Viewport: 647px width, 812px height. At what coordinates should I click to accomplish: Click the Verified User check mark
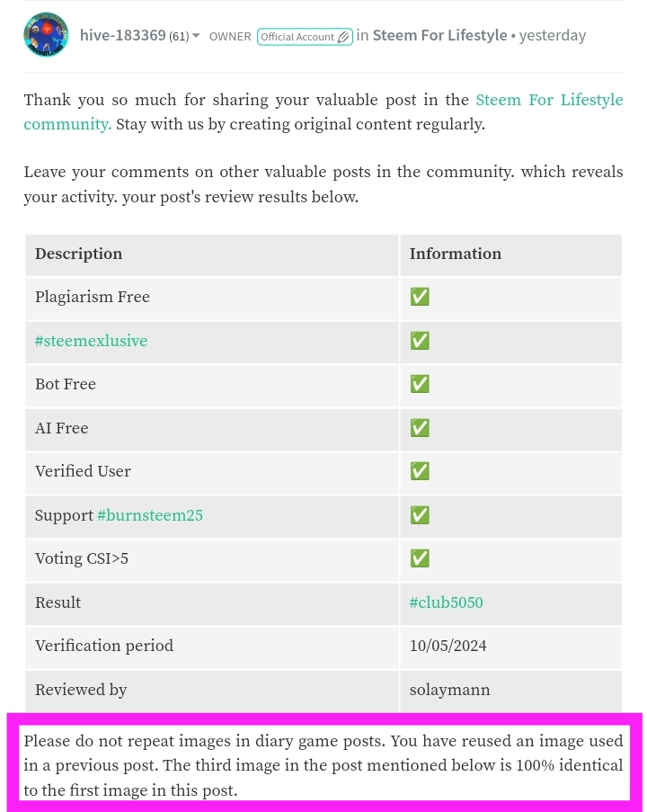point(420,471)
